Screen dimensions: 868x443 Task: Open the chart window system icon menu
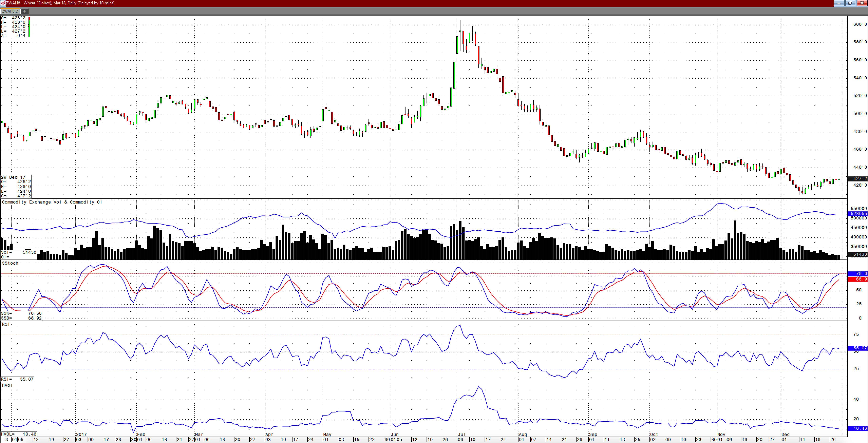pos(3,3)
